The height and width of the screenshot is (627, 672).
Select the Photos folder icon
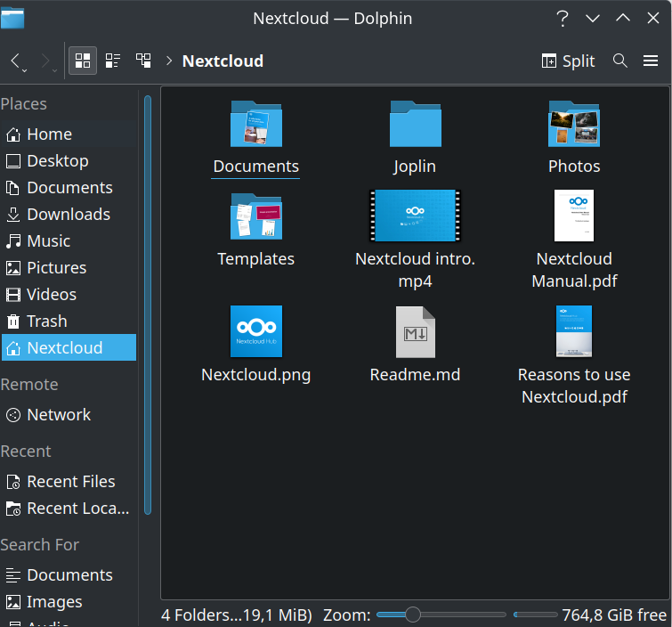point(574,124)
